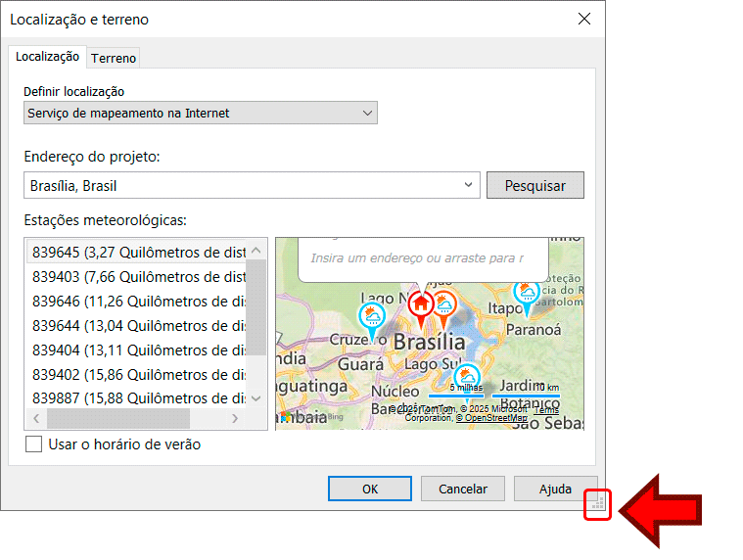Click the dialog resize grip corner

[598, 503]
